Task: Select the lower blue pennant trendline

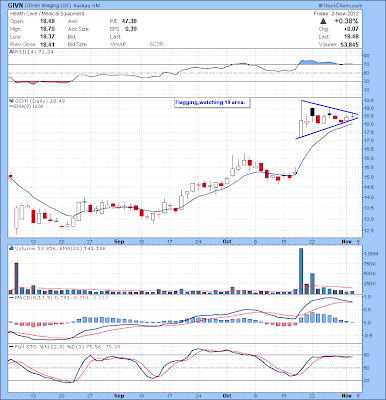Action: [327, 127]
